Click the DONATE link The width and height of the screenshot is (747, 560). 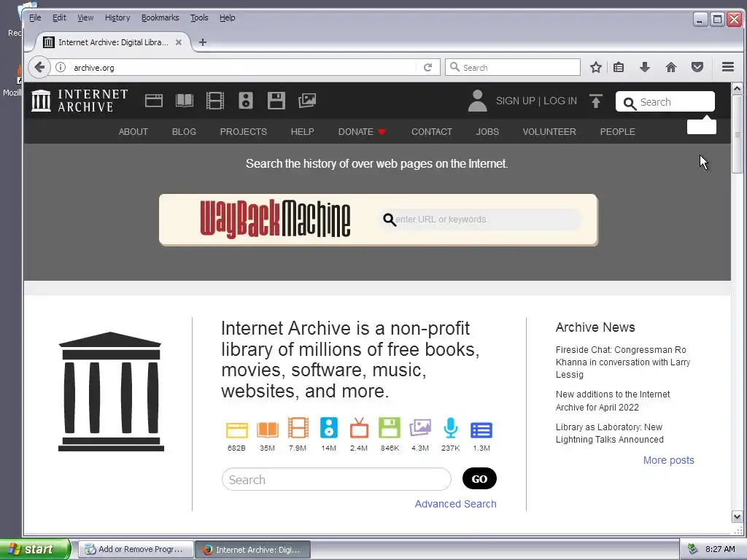pyautogui.click(x=362, y=131)
